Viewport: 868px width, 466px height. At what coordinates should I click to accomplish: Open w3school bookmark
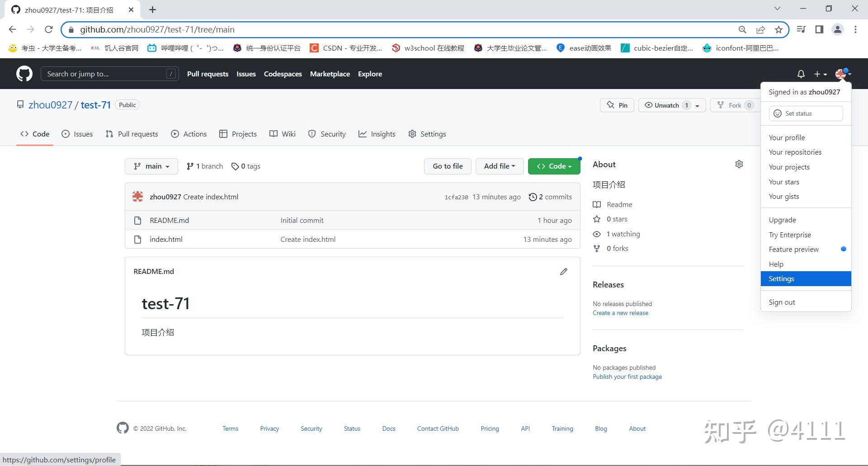(x=428, y=48)
